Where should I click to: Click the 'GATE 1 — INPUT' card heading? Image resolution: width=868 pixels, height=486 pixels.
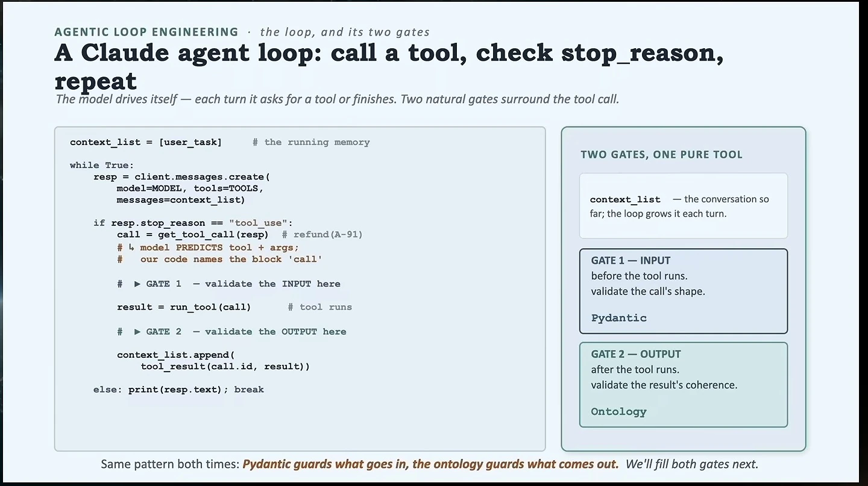pos(631,261)
